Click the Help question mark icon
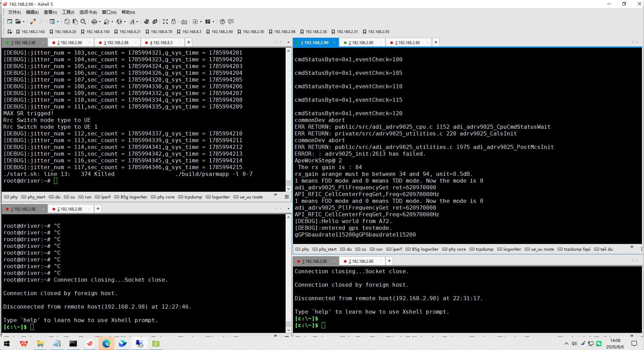 point(222,22)
